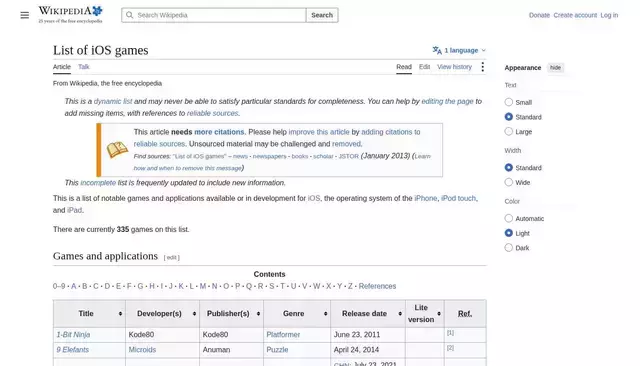
Task: Open the improve this article link
Action: pyautogui.click(x=319, y=132)
